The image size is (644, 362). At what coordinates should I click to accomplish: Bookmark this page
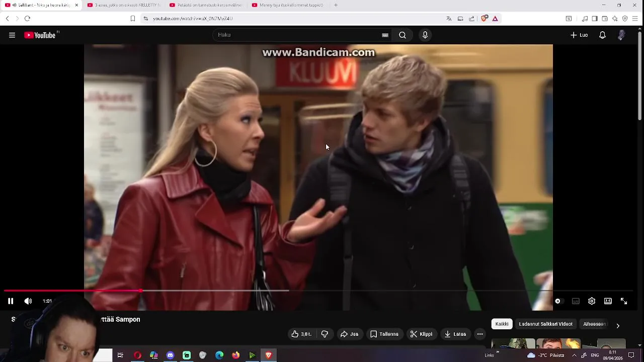pyautogui.click(x=133, y=19)
